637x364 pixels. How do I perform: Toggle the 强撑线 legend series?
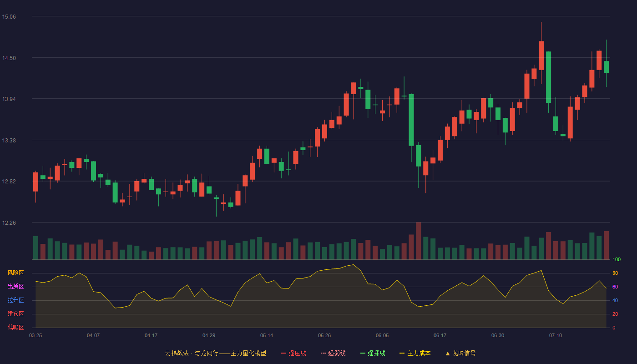click(x=373, y=353)
